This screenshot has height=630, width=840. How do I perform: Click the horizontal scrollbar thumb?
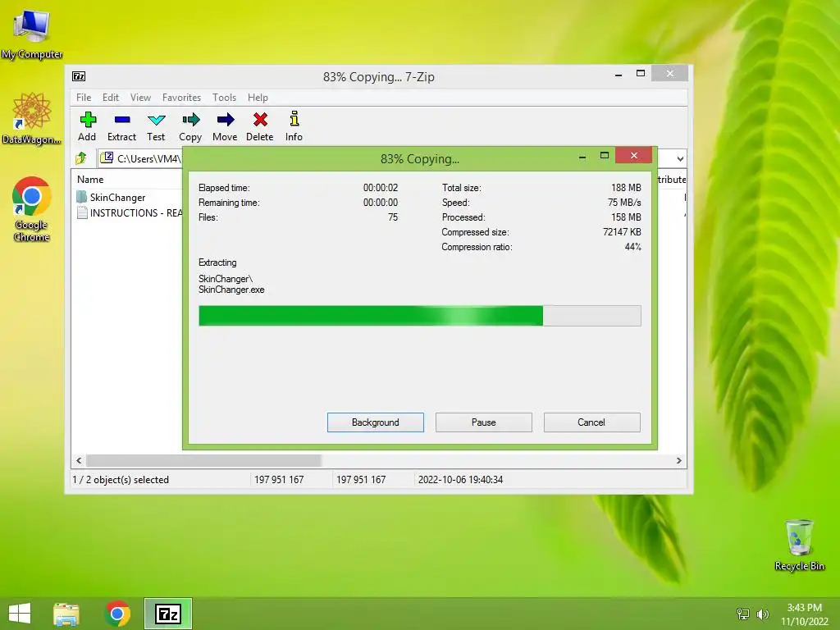203,461
